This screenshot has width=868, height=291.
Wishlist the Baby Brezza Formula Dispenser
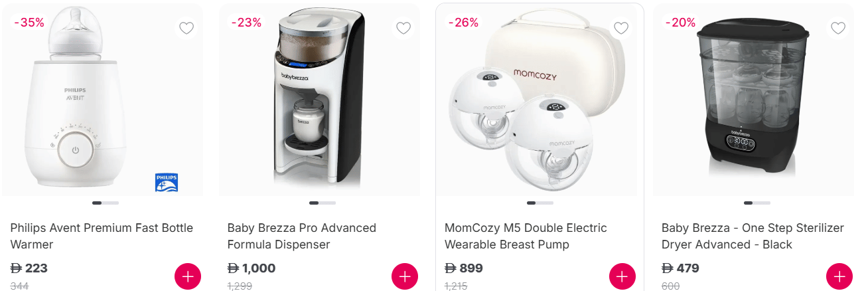pyautogui.click(x=403, y=29)
